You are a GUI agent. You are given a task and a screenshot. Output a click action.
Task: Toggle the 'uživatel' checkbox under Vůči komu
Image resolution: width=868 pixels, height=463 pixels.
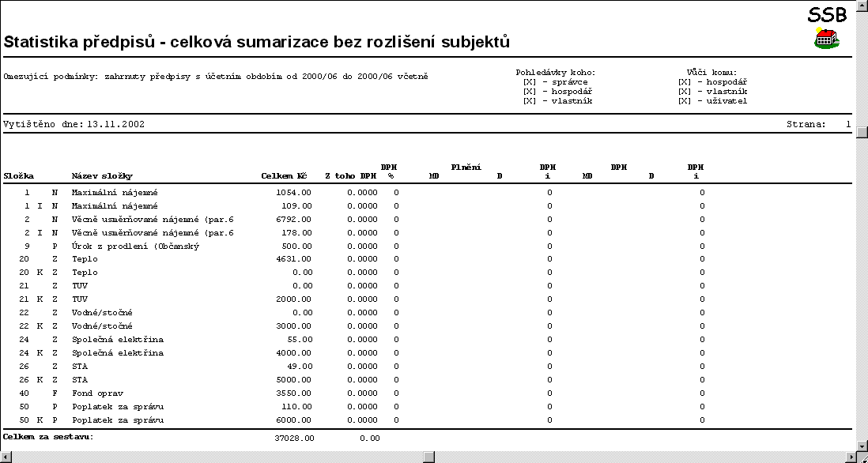(x=685, y=101)
